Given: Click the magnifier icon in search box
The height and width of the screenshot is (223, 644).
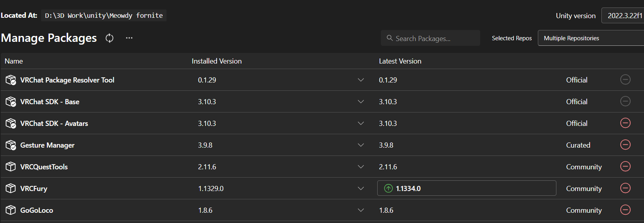Looking at the screenshot, I should pyautogui.click(x=389, y=38).
